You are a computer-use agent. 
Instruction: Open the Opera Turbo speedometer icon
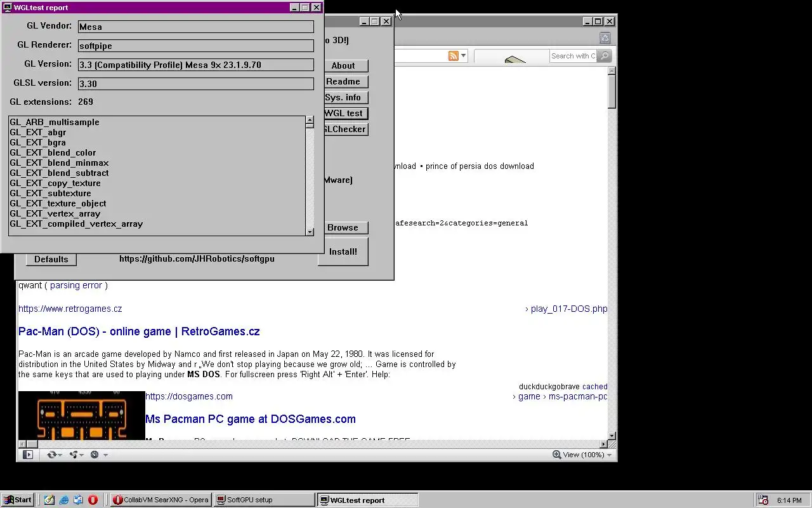pyautogui.click(x=95, y=455)
